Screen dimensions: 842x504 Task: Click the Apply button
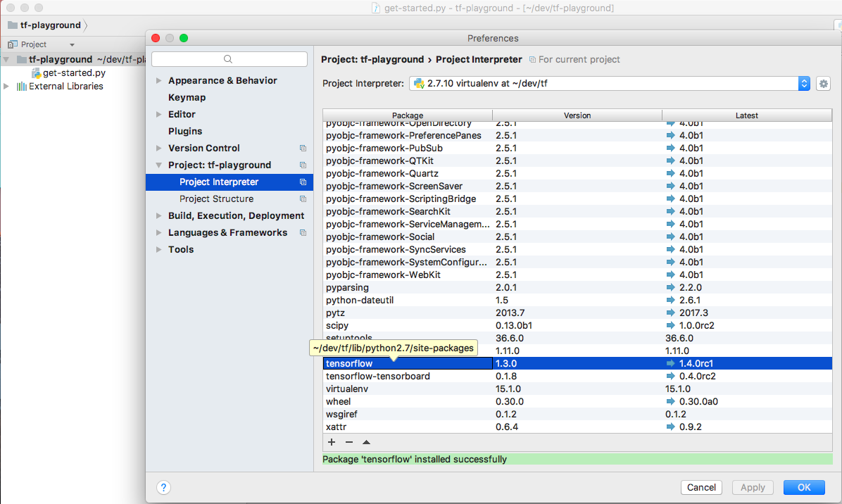pos(753,487)
